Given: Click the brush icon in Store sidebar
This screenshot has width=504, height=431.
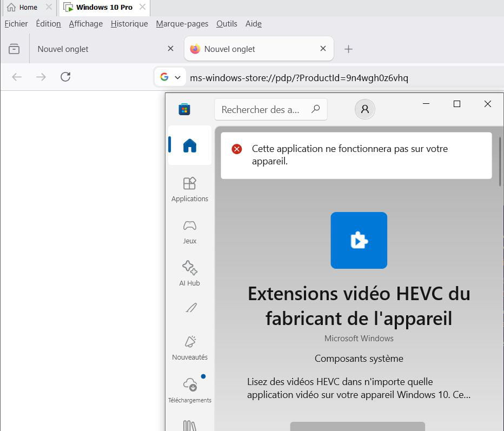Looking at the screenshot, I should click(191, 308).
